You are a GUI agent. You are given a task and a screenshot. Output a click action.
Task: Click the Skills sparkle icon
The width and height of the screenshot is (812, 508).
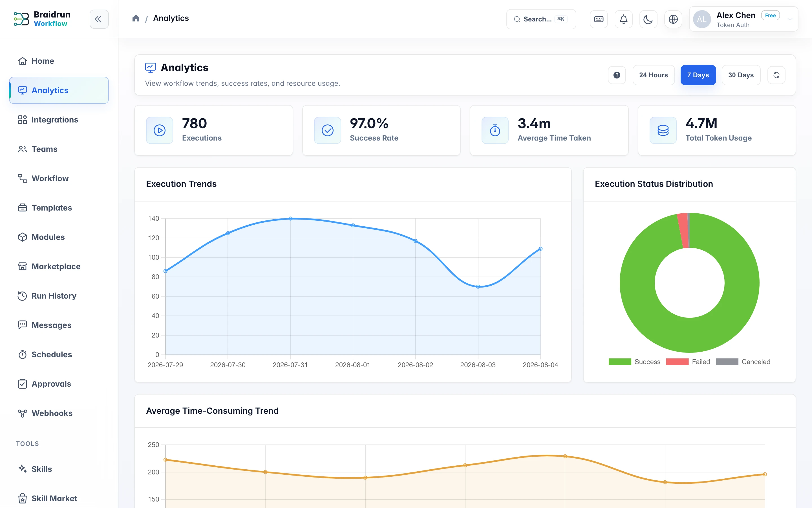coord(23,469)
